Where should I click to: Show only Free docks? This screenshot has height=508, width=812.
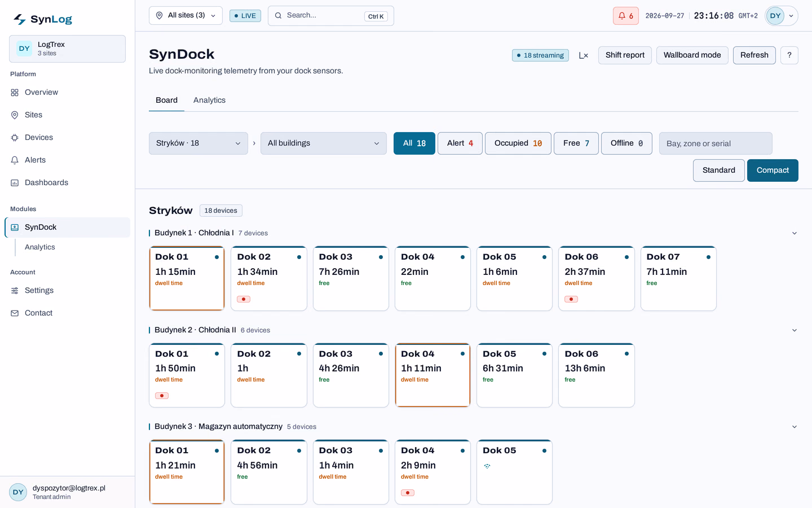click(x=576, y=143)
